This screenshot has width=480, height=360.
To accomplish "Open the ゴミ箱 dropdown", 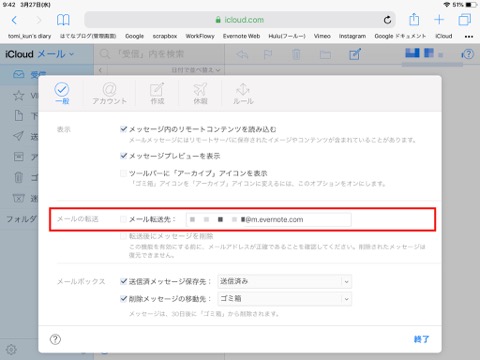I will click(x=285, y=299).
